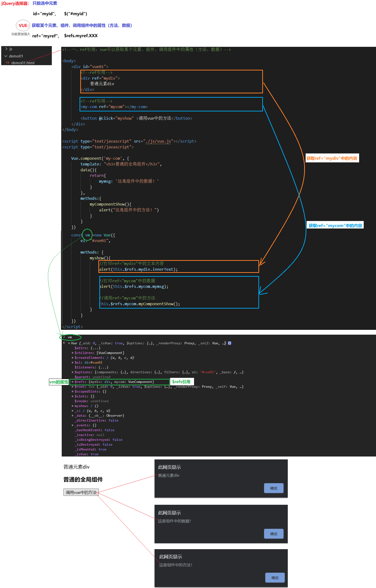Expand the $children VueComponent entry
The width and height of the screenshot is (376, 588).
tap(73, 353)
